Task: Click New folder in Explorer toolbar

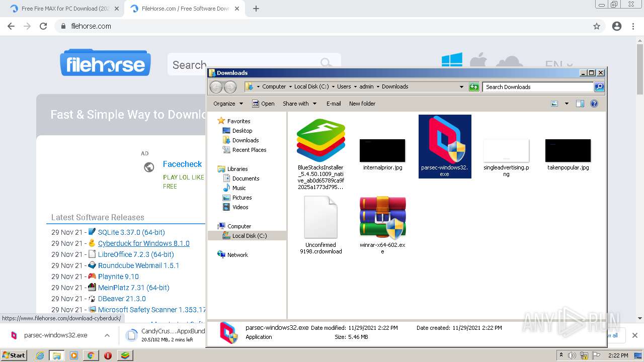Action: (362, 104)
